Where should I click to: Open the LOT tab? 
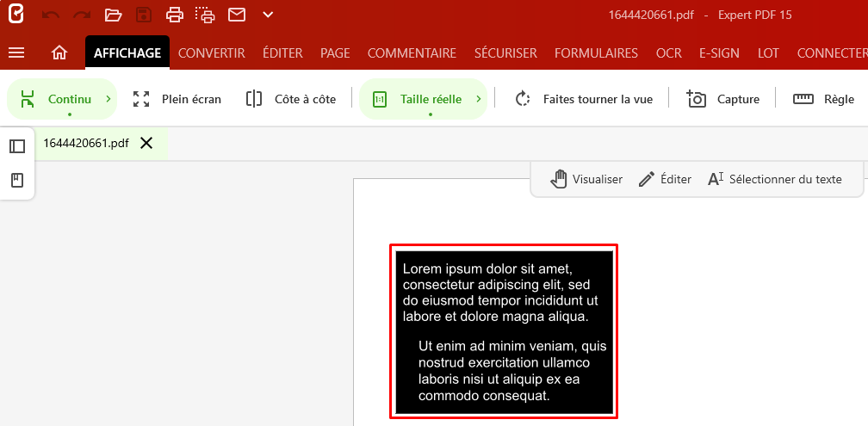point(768,53)
